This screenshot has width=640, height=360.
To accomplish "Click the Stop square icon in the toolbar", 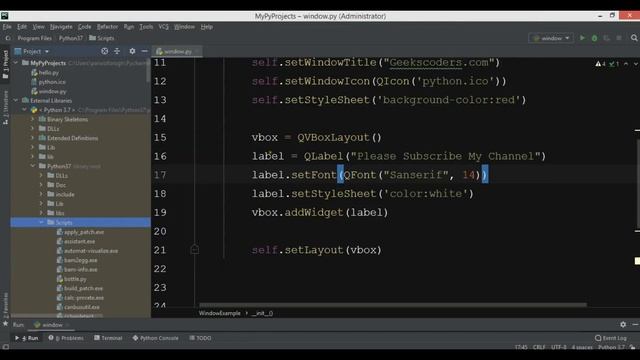I will click(619, 38).
